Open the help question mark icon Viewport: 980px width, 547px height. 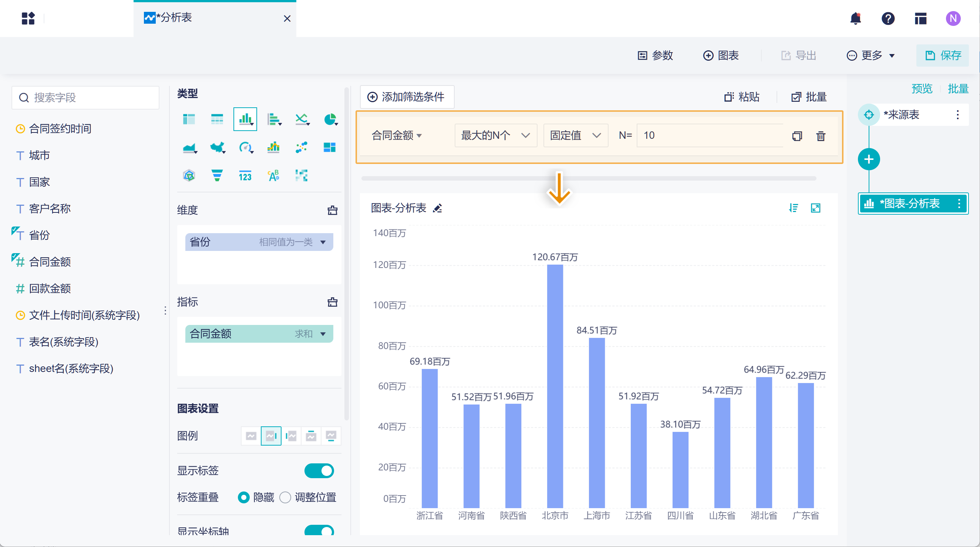pyautogui.click(x=888, y=18)
